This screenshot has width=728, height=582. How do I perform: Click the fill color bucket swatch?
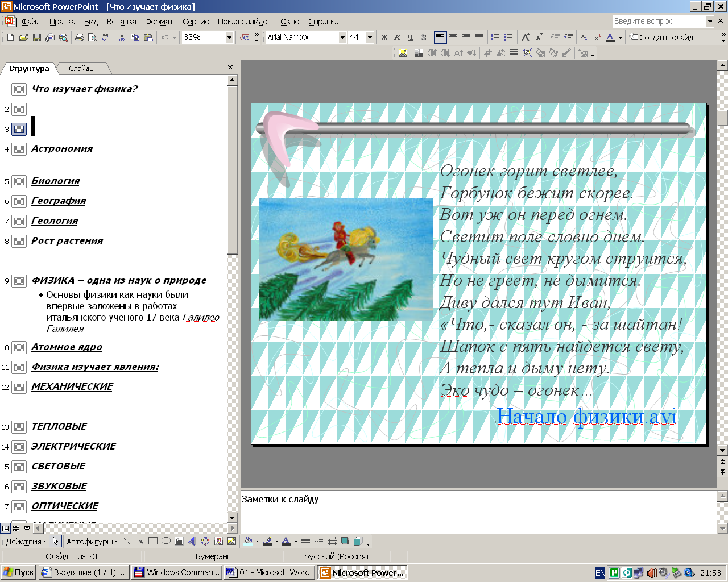pyautogui.click(x=248, y=541)
